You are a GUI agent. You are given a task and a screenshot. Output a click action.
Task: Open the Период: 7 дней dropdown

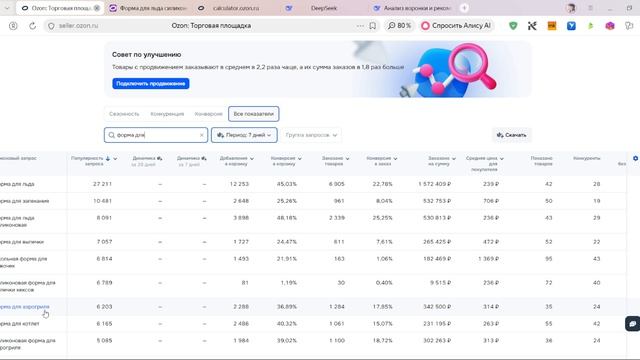coord(244,135)
